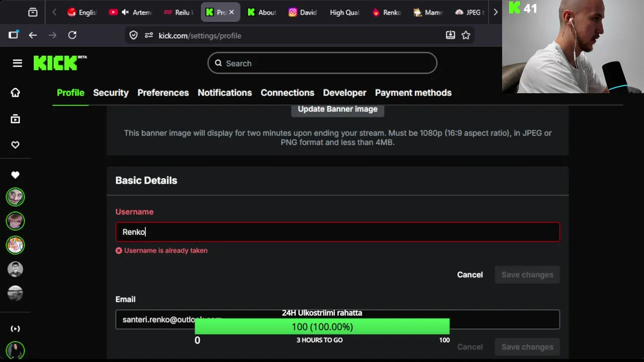Screen dimensions: 644x362
Task: Switch to the 'Mamn' browser tab
Action: point(428,13)
